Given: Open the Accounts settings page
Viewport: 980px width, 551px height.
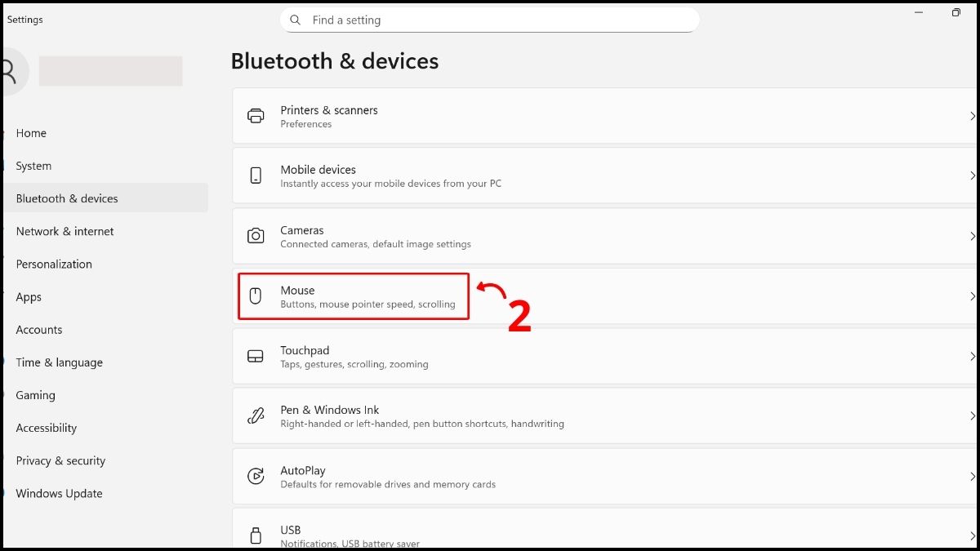Looking at the screenshot, I should pos(38,329).
